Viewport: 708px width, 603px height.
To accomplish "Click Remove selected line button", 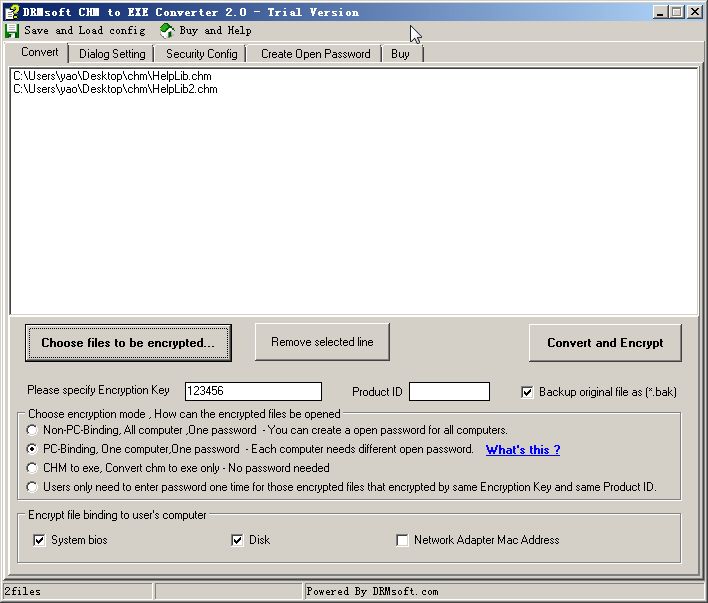I will (322, 342).
